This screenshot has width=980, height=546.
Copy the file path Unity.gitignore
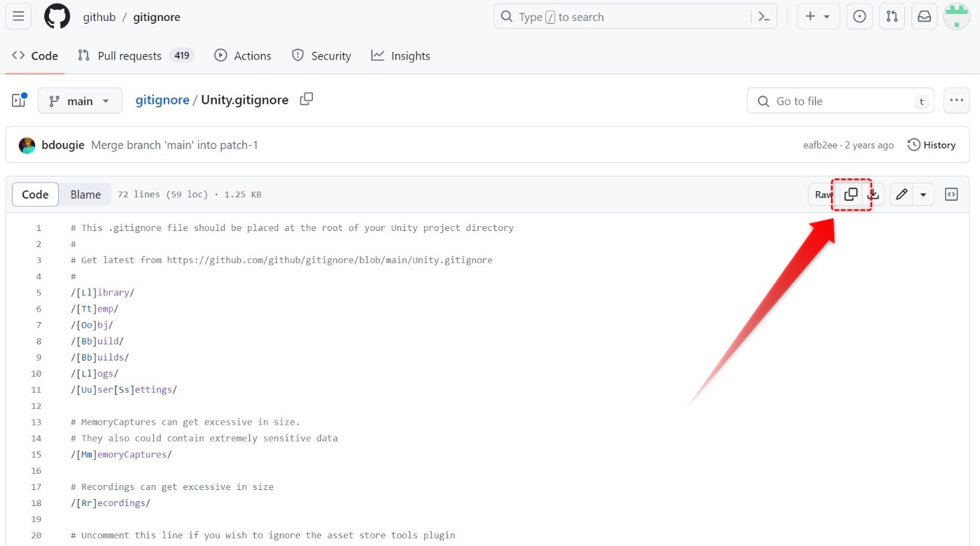(306, 99)
